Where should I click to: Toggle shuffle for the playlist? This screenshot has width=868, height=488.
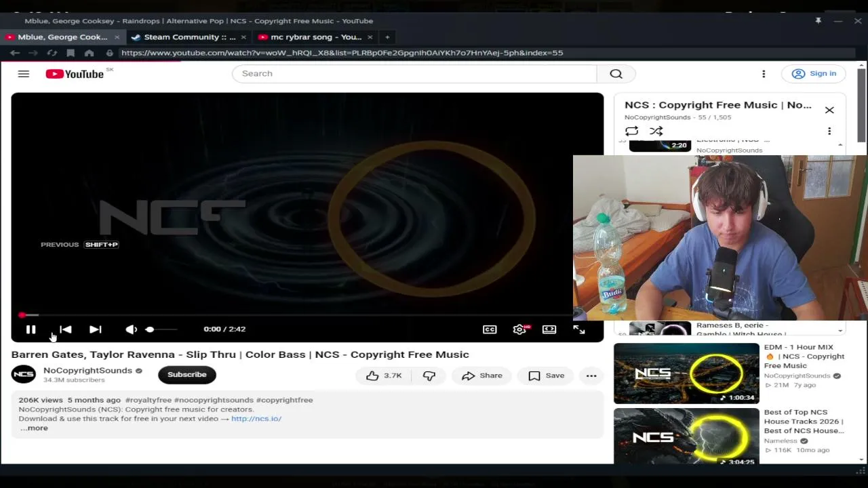click(656, 131)
